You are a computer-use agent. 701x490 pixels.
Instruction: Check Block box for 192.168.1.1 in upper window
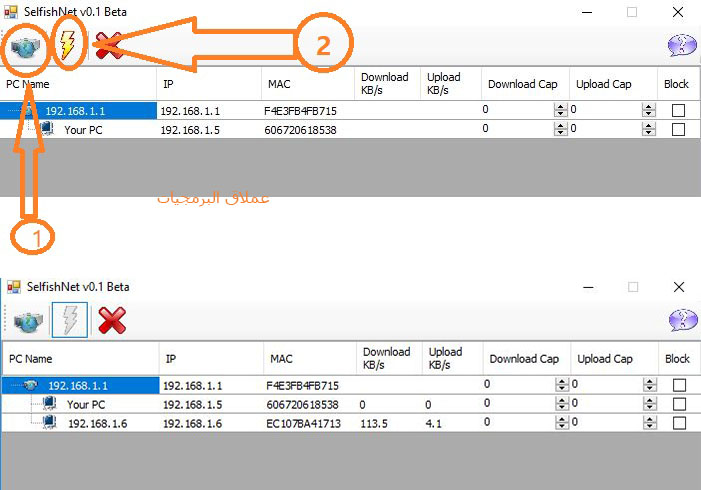coord(678,110)
